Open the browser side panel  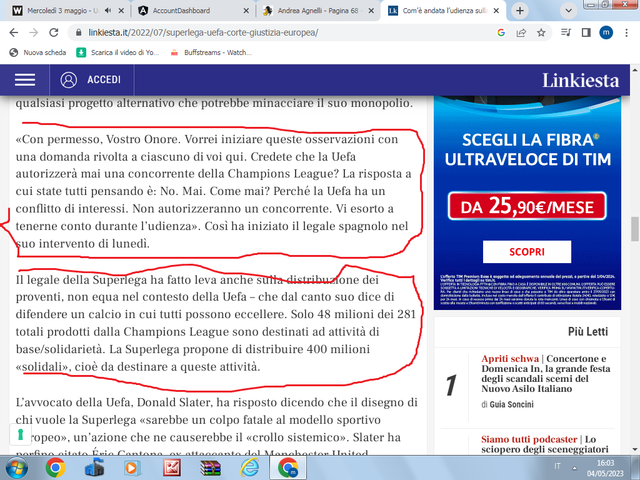(x=586, y=33)
